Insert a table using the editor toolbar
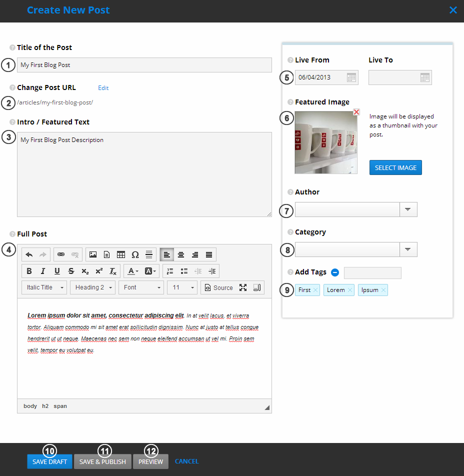The image size is (464, 476). (121, 254)
